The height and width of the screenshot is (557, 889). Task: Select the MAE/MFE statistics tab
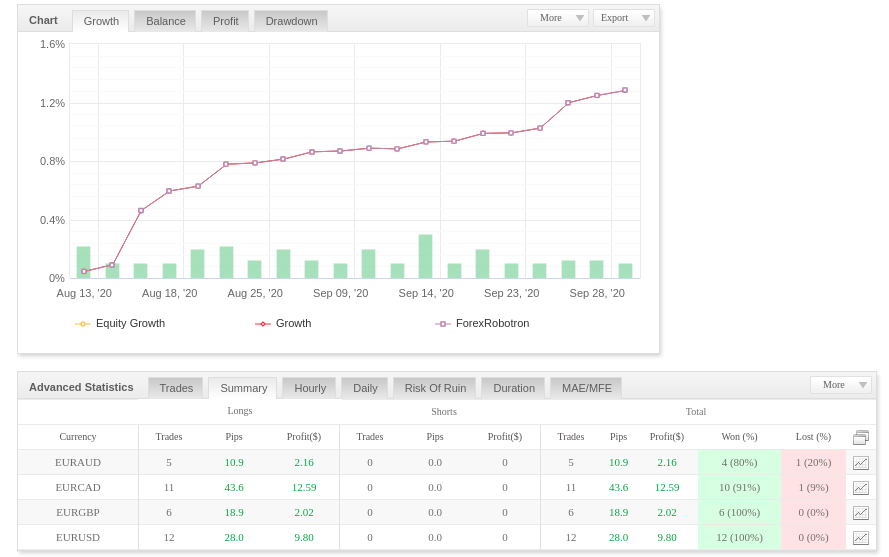tap(586, 388)
